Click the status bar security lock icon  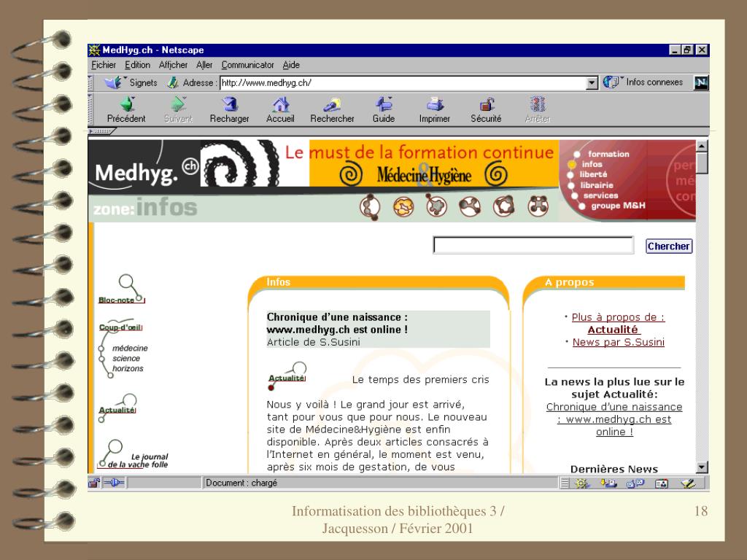pyautogui.click(x=94, y=483)
